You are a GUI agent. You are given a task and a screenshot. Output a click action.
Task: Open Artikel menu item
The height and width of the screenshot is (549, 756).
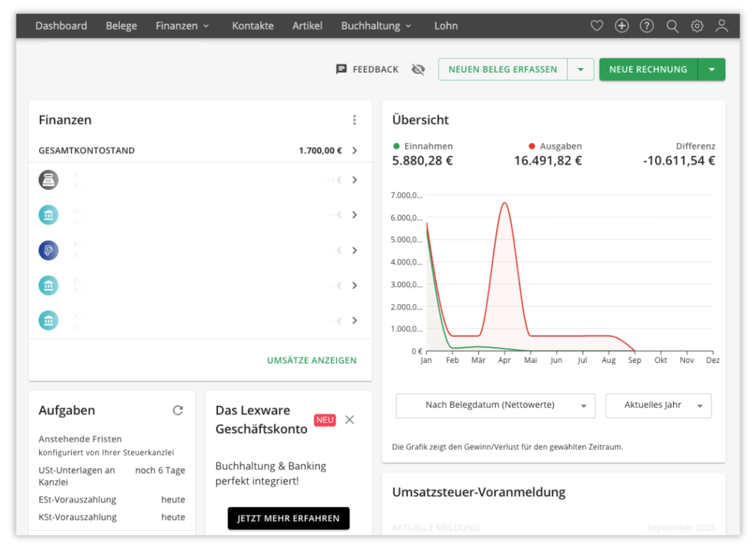coord(307,26)
